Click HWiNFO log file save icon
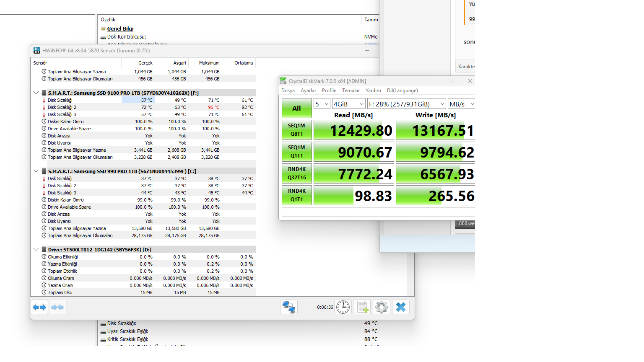 click(362, 307)
